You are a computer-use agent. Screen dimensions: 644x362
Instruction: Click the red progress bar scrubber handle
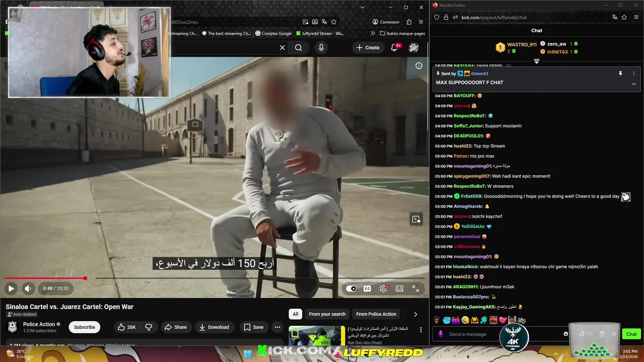point(86,278)
